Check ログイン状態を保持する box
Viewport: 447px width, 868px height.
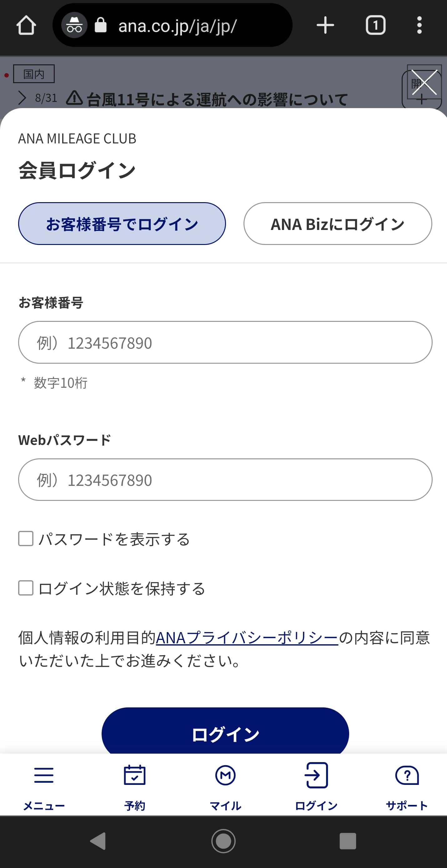pos(26,588)
